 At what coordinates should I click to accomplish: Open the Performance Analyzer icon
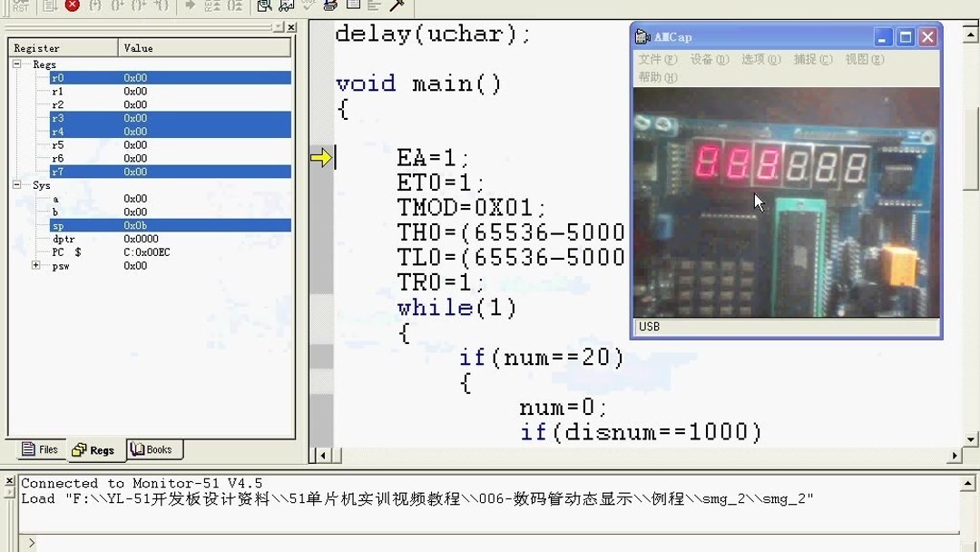[x=284, y=6]
